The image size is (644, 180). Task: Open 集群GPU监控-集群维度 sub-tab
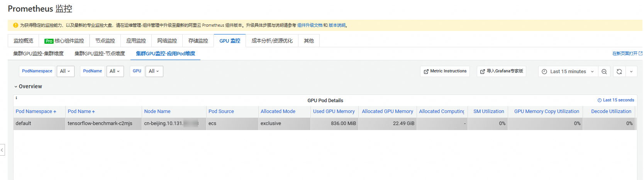tap(38, 53)
